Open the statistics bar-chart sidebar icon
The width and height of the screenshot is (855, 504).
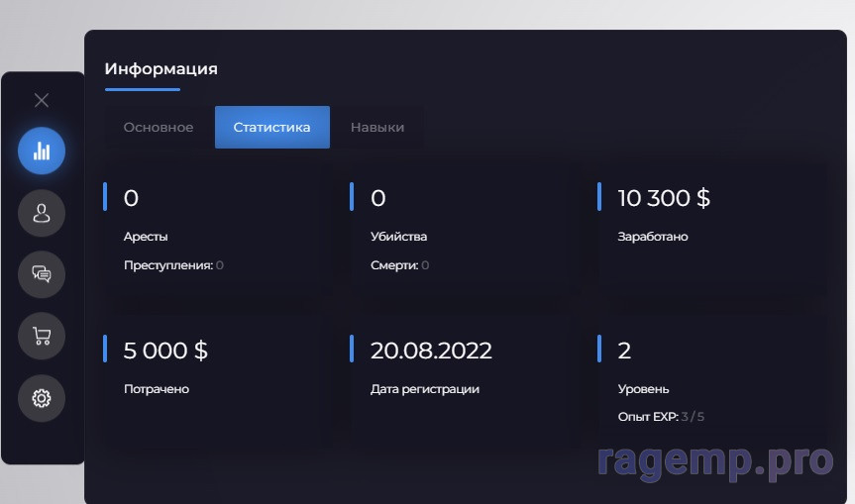[42, 151]
